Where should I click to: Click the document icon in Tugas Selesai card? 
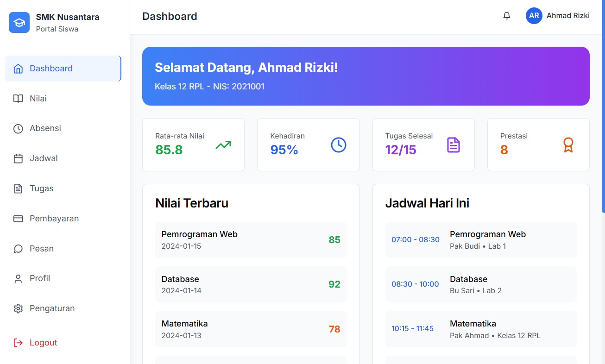coord(453,145)
